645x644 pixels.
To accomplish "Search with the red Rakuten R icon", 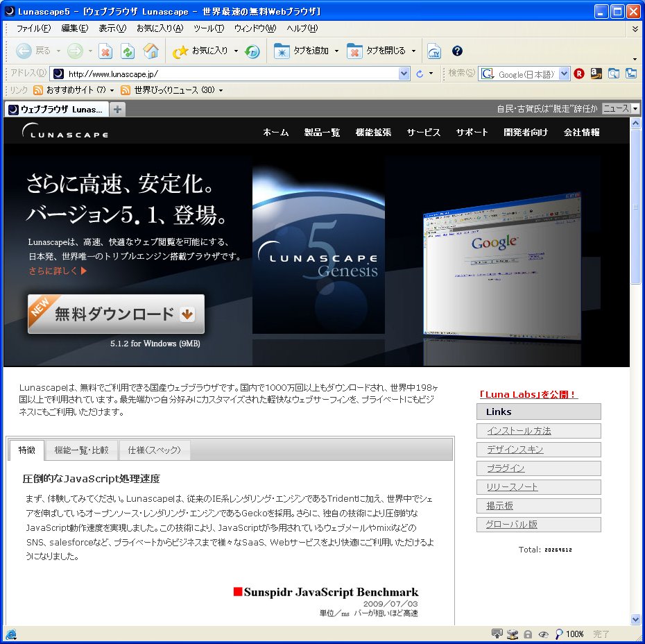I will pyautogui.click(x=579, y=74).
